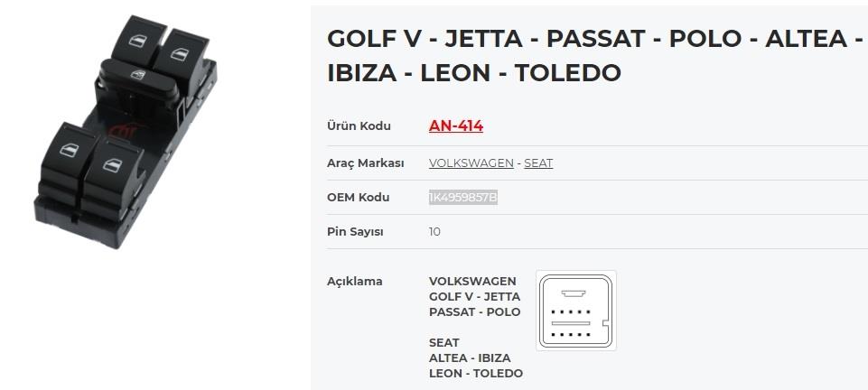Click the highlighted OEM code 1K4959857B
Viewport: 868px width, 390px height.
click(463, 198)
